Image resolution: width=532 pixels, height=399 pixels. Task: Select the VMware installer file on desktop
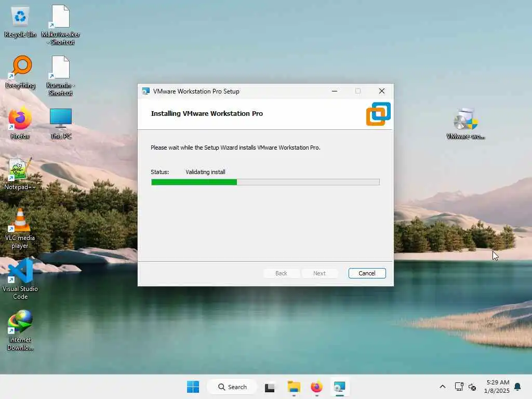tap(465, 124)
